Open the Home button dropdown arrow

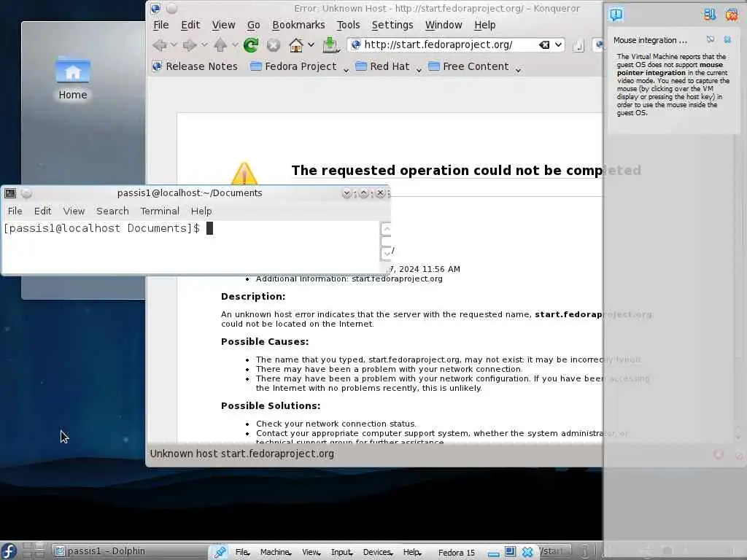311,45
